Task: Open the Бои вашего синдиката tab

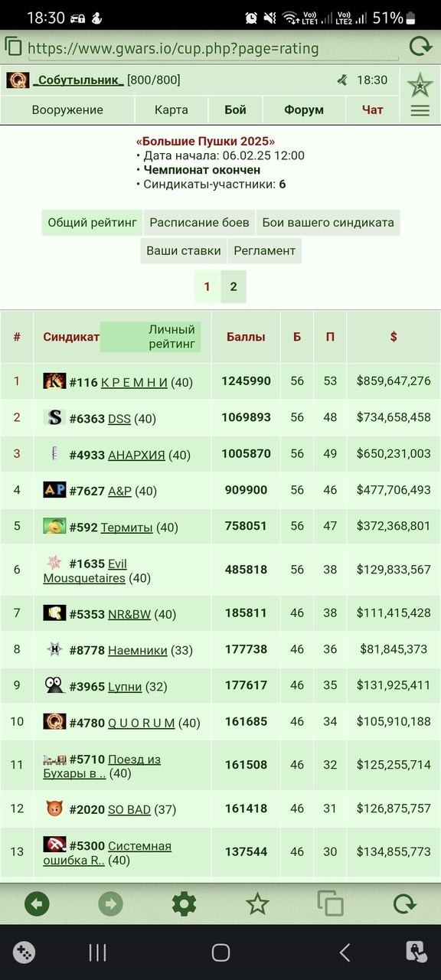Action: tap(328, 223)
